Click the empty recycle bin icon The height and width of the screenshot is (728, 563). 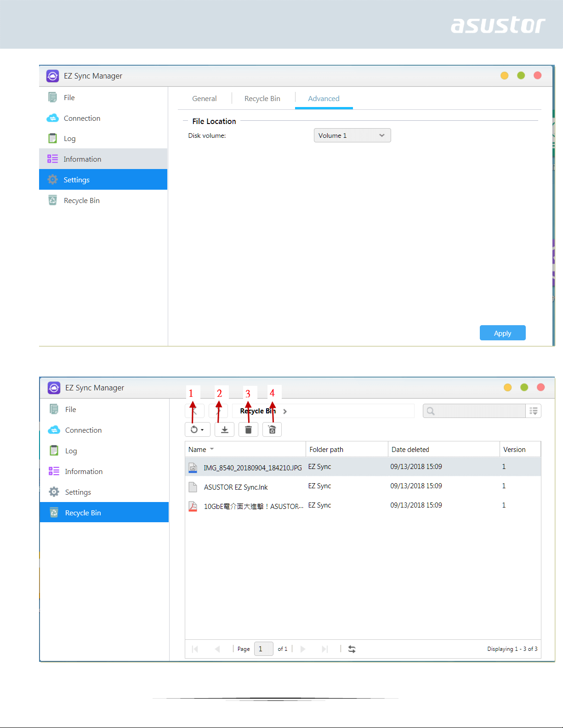click(x=272, y=429)
